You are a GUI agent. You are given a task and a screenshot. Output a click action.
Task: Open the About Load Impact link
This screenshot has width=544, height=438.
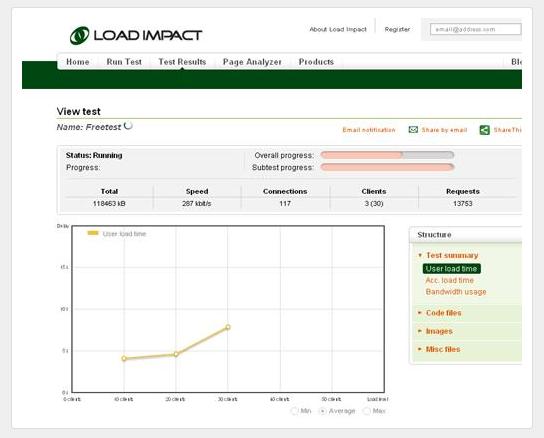(x=338, y=30)
